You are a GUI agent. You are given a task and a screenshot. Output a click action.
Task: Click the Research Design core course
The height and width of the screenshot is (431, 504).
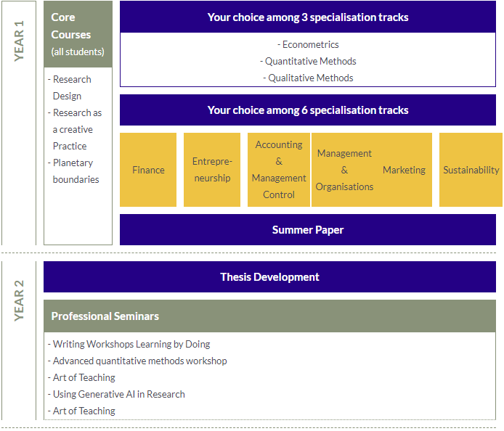tap(71, 88)
